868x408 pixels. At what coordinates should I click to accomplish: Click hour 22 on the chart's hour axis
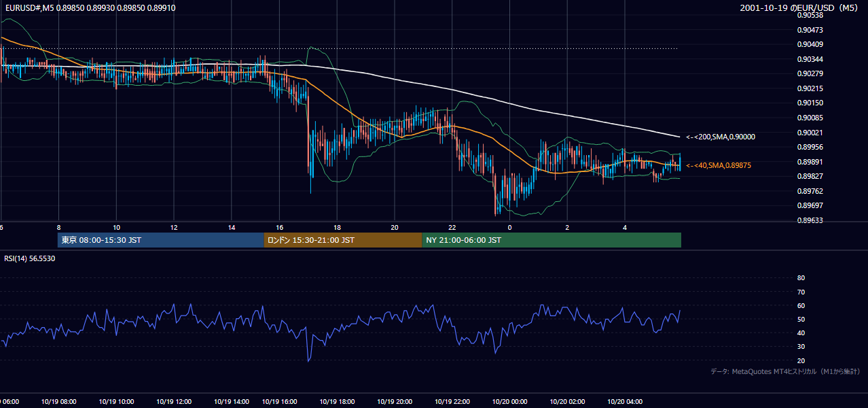[452, 227]
